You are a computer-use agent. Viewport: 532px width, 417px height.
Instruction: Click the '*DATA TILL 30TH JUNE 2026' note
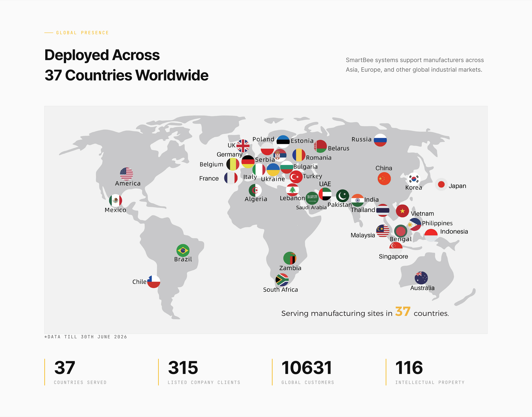click(86, 337)
